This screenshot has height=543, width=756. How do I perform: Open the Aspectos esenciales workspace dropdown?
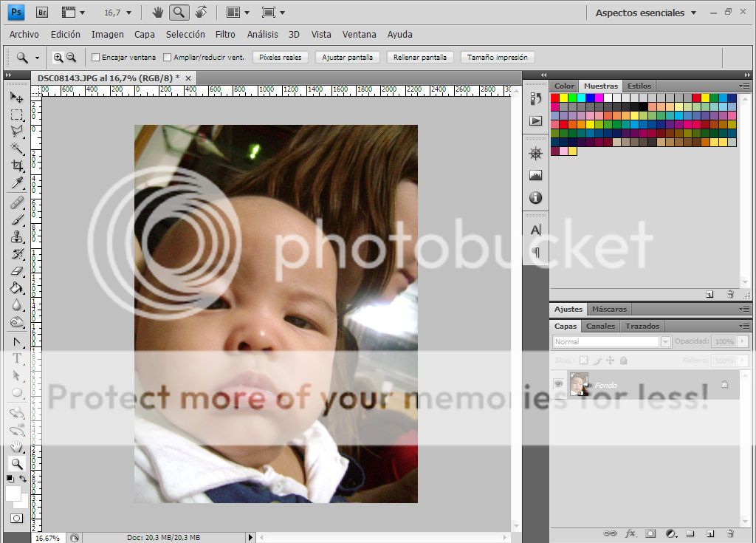645,13
